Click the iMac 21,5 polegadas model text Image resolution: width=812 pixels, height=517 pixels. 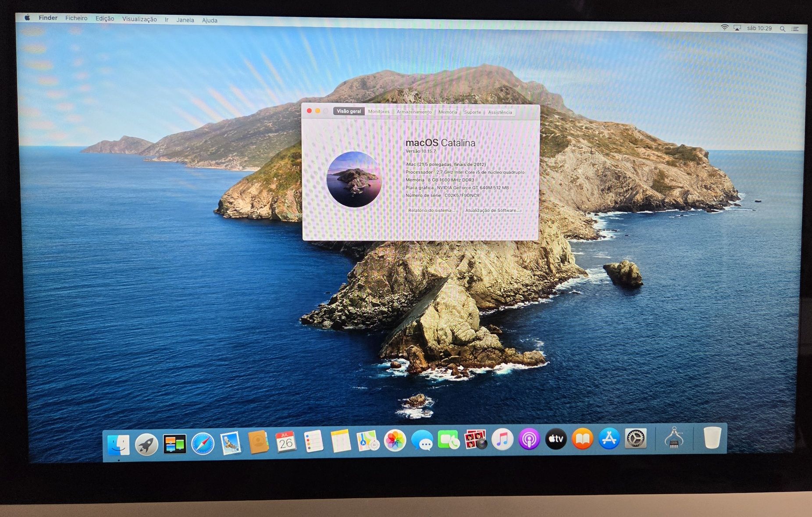(x=445, y=164)
